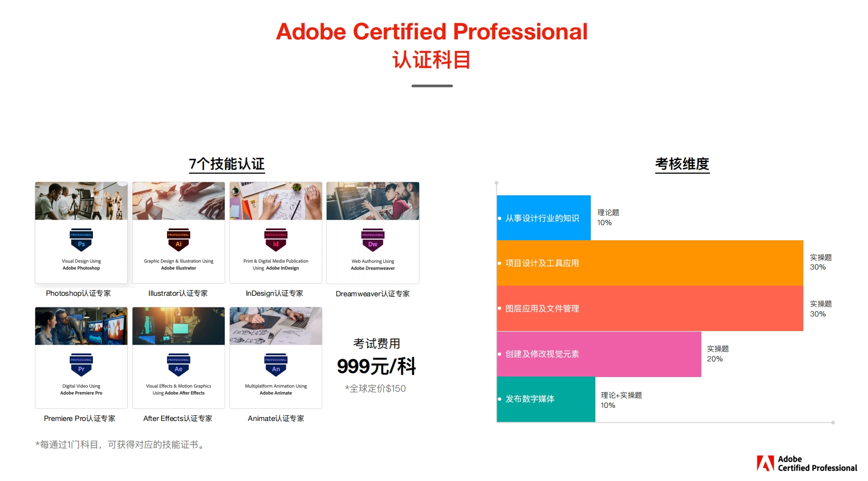Click the 从事设计行业的知识 blue bar
This screenshot has height=481, width=868.
click(544, 218)
